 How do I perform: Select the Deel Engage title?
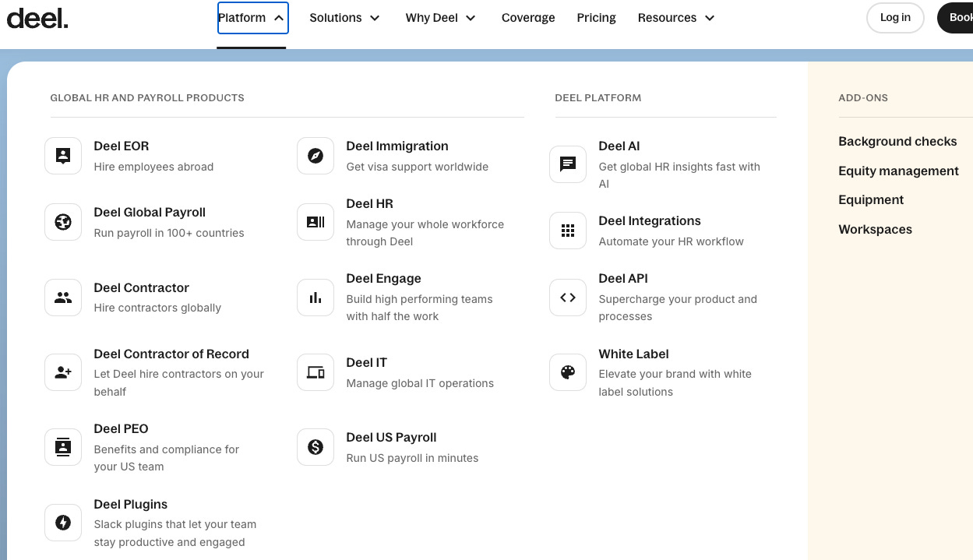click(x=383, y=279)
